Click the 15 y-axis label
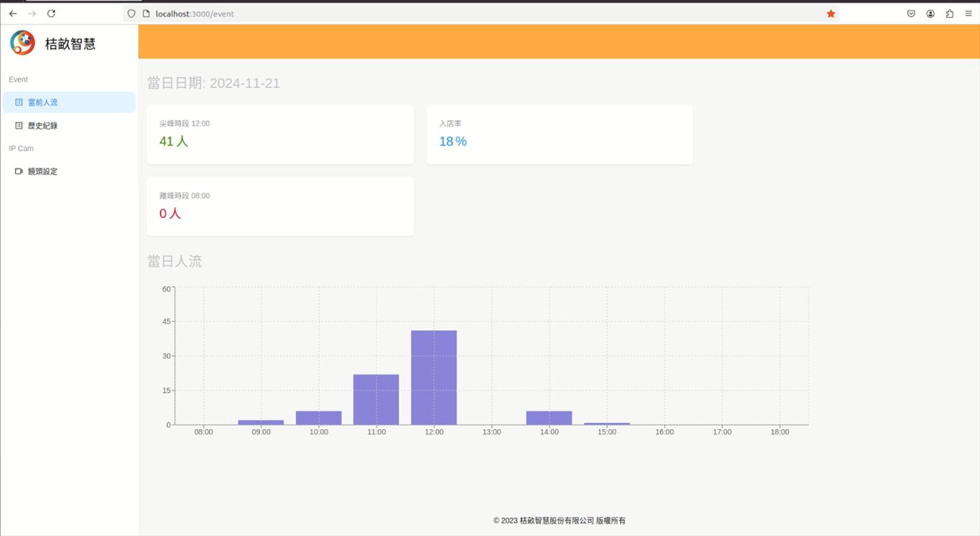 point(167,391)
